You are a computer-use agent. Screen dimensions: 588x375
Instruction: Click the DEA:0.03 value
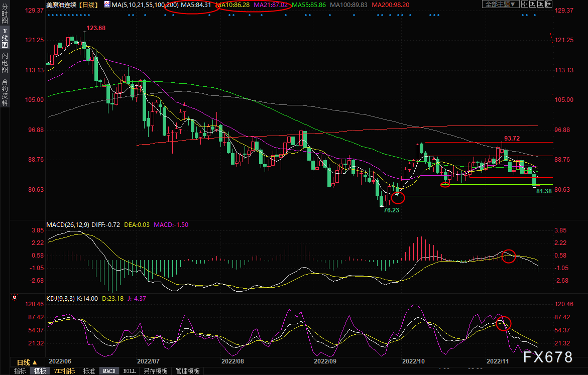pos(137,224)
